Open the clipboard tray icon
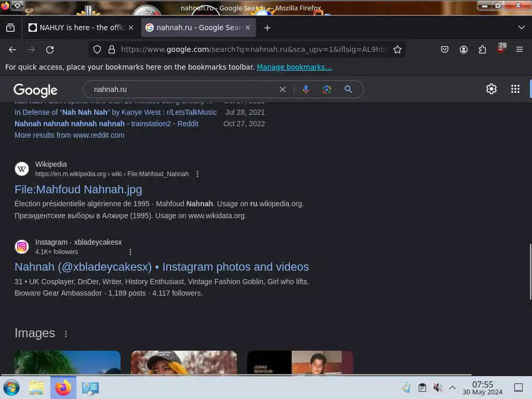 (x=422, y=388)
